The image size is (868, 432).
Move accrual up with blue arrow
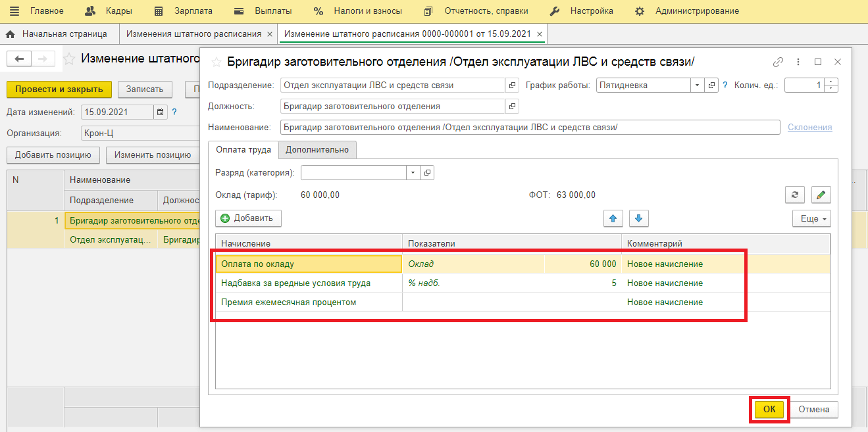pyautogui.click(x=613, y=218)
